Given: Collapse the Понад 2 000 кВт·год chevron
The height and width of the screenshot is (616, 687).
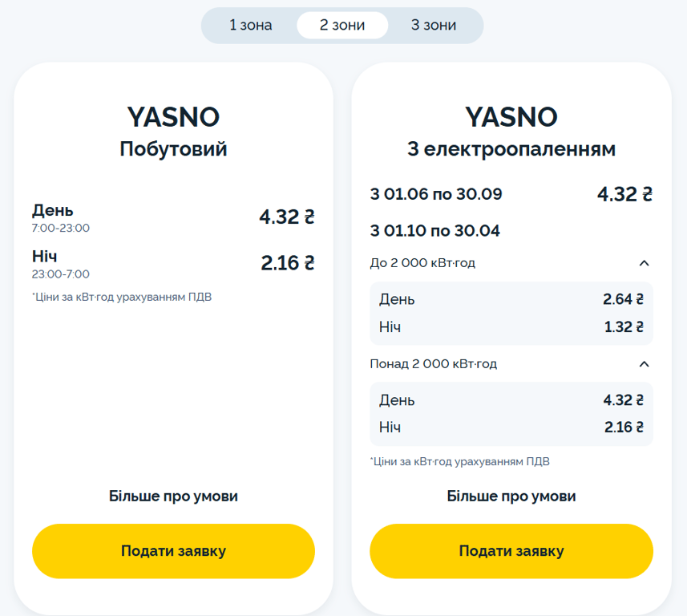Looking at the screenshot, I should 644,364.
